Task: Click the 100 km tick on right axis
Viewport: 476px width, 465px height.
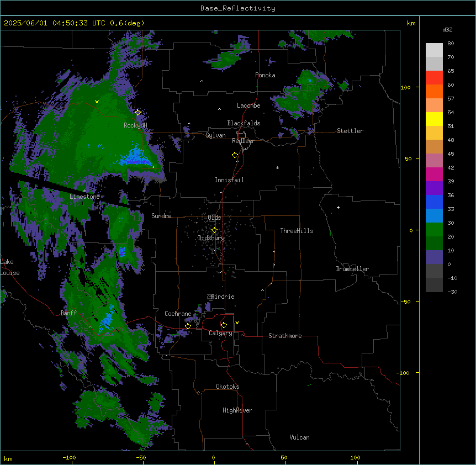Action: [x=405, y=87]
